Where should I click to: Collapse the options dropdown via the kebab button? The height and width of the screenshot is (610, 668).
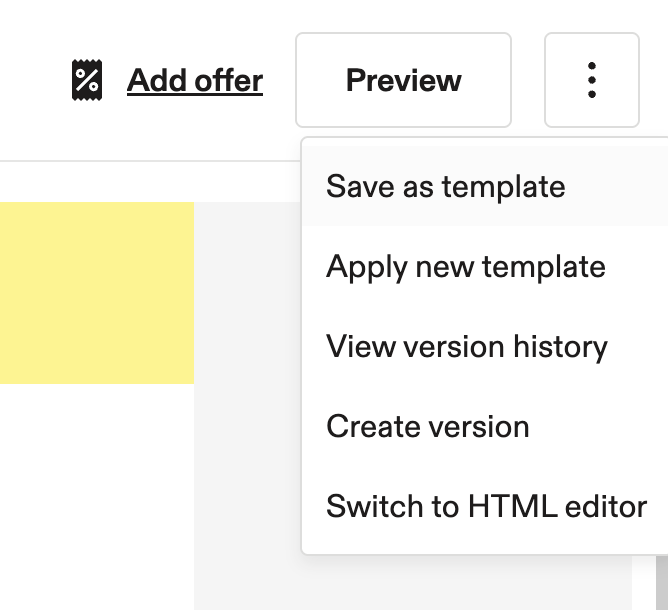tap(592, 80)
